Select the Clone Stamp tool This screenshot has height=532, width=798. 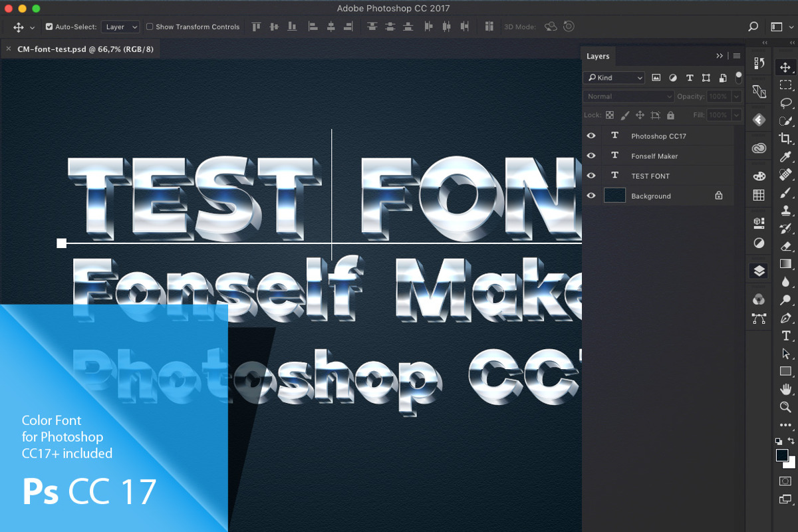[x=785, y=211]
